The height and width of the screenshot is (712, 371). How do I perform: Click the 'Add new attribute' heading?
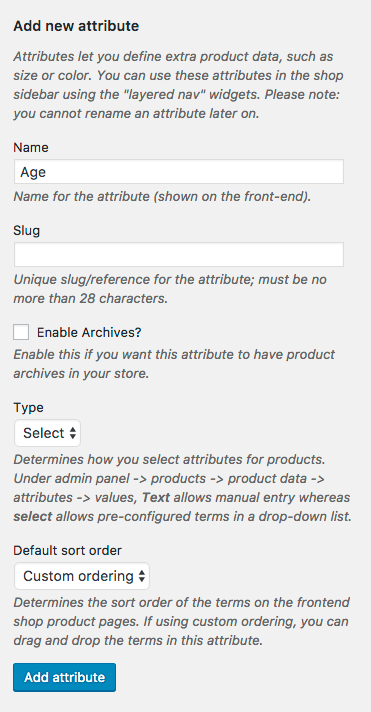(76, 26)
